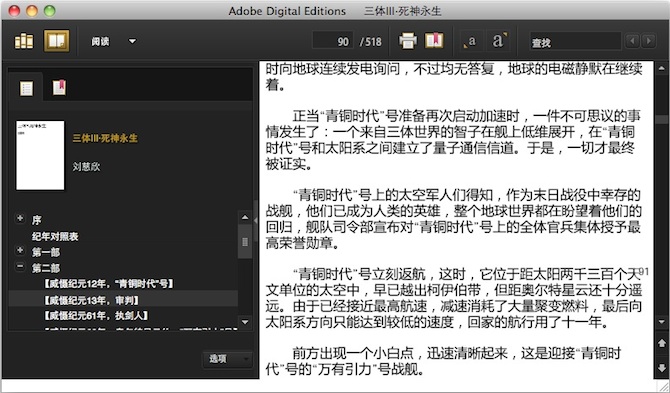Select the Reading view book icon
670x393 pixels.
[x=56, y=41]
